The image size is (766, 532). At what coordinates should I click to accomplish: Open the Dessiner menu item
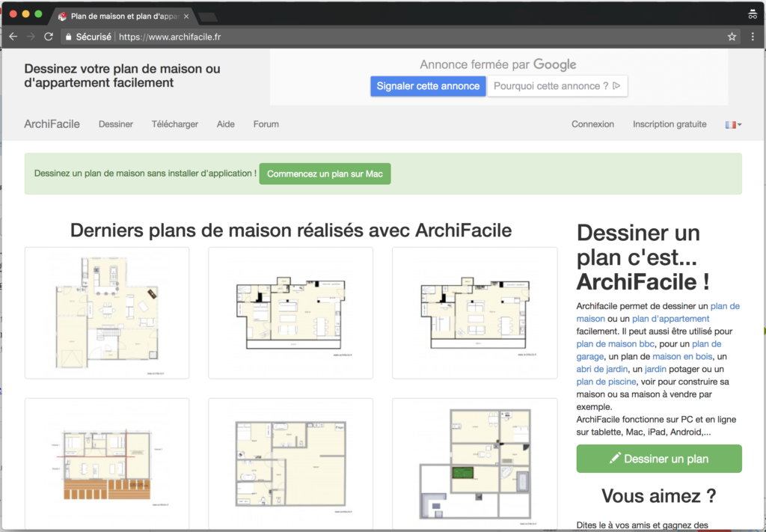[x=116, y=124]
